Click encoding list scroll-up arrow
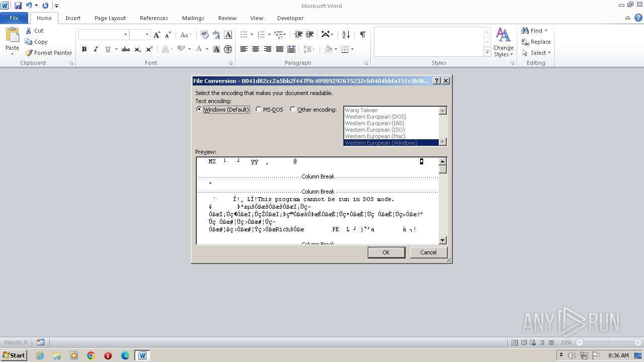 [x=443, y=111]
